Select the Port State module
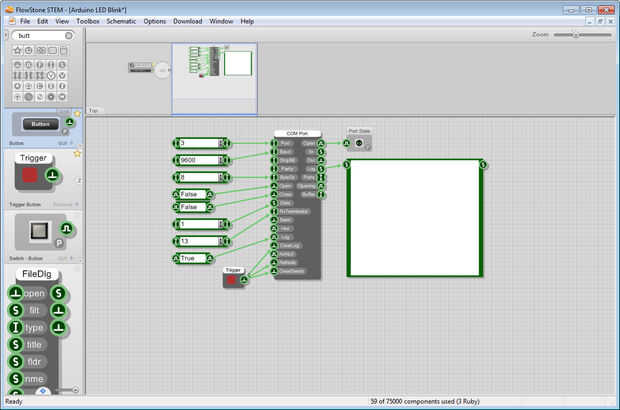620x410 pixels. point(359,140)
